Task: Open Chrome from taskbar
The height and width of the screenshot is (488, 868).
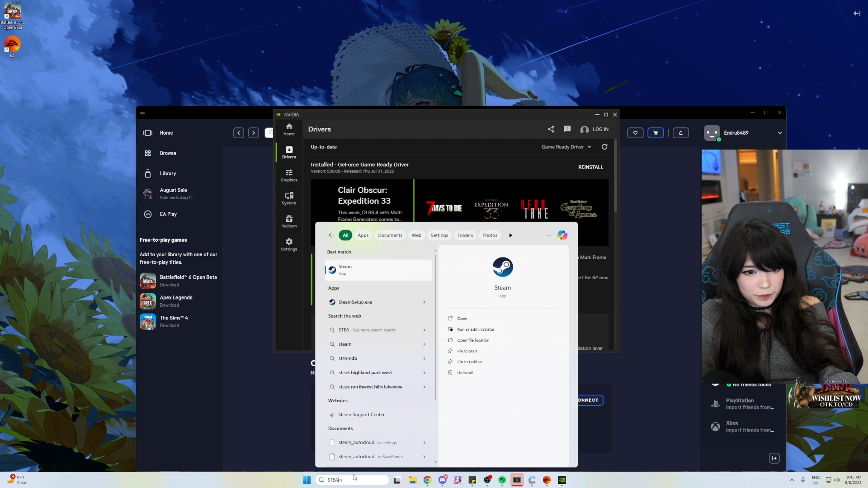Action: [x=427, y=480]
